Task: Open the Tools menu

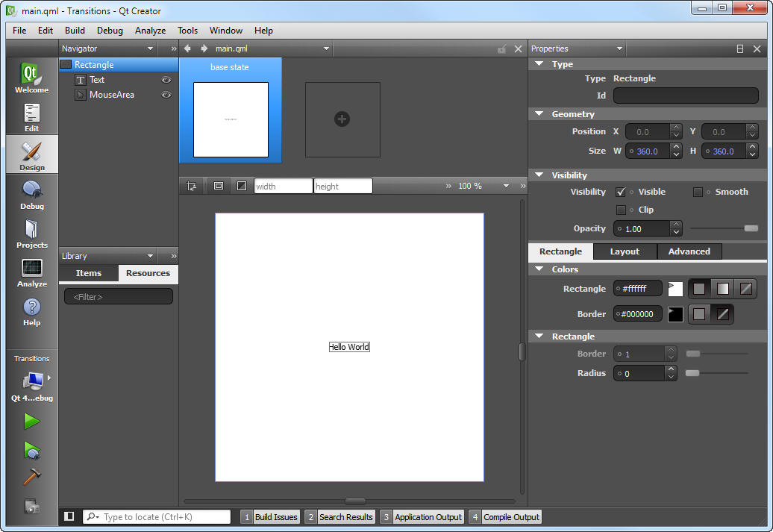Action: coord(187,31)
